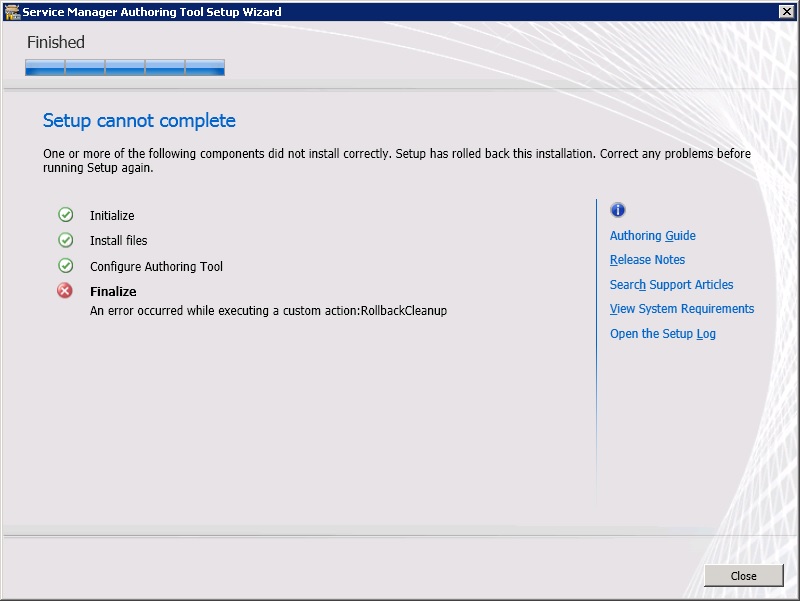Viewport: 800px width, 601px height.
Task: Select the bold Finalize step label
Action: click(113, 291)
